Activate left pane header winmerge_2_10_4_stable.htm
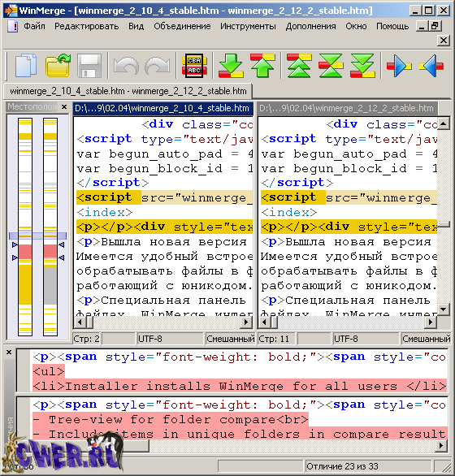This screenshot has height=476, width=455. pos(163,108)
